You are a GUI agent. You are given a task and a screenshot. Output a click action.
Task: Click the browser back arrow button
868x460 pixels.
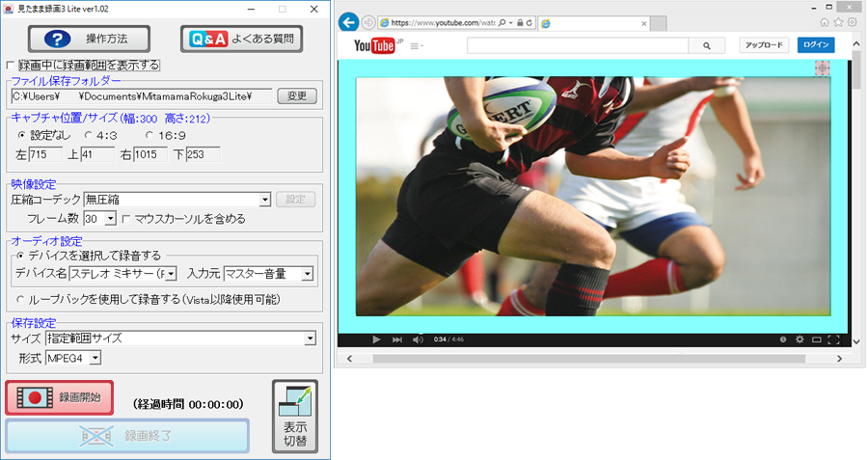click(x=349, y=21)
